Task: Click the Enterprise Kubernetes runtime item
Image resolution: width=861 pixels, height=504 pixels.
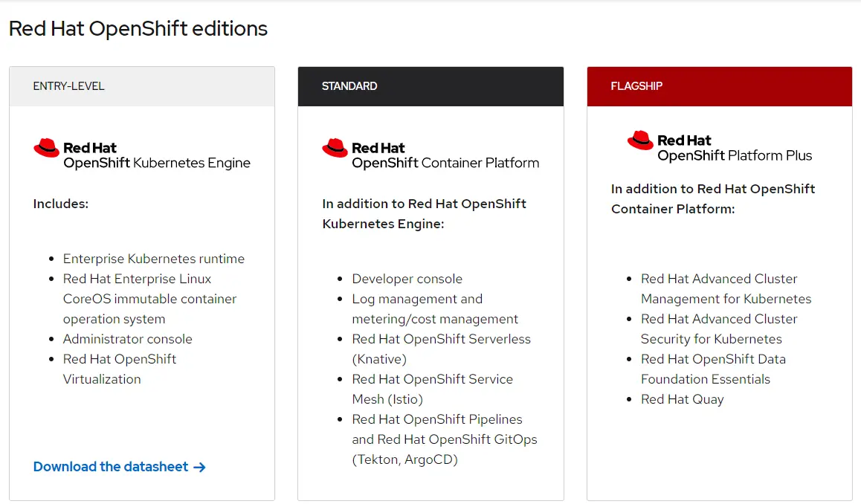Action: coord(154,259)
